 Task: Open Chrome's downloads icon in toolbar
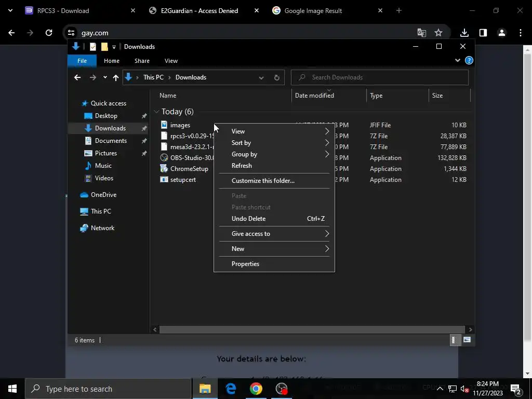(x=464, y=33)
